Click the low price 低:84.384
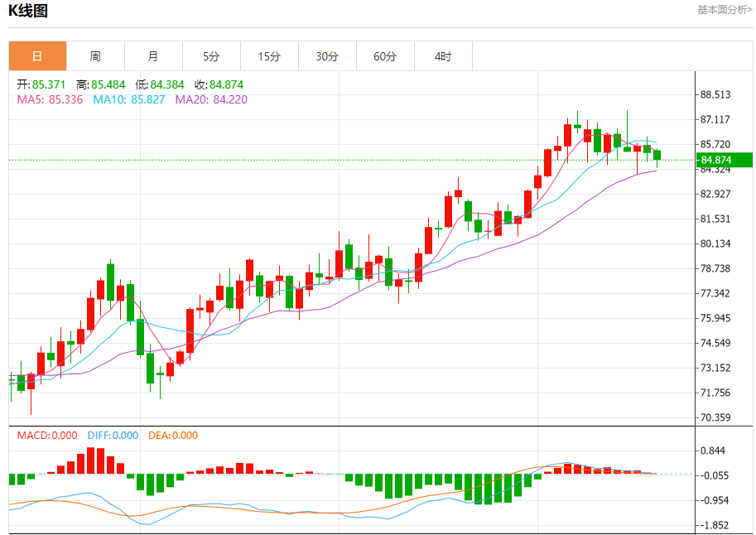This screenshot has height=535, width=756. [x=160, y=85]
